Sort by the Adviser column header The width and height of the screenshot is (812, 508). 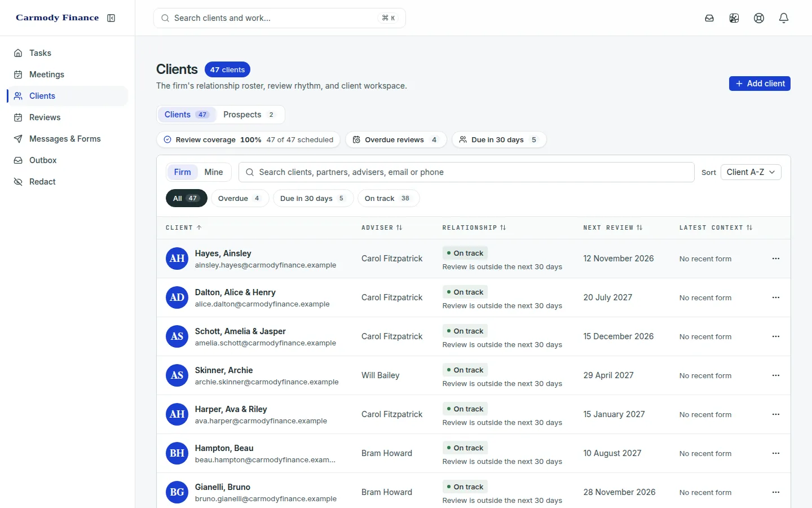[382, 227]
